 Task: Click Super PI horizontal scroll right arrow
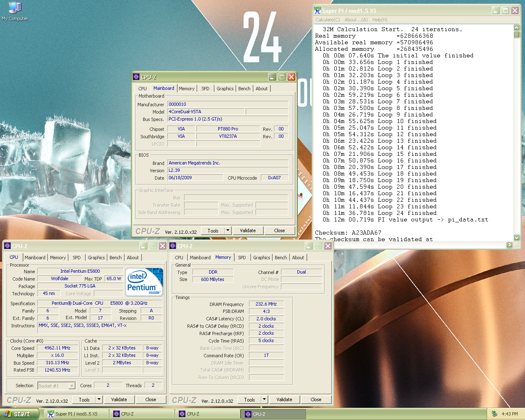[x=509, y=245]
